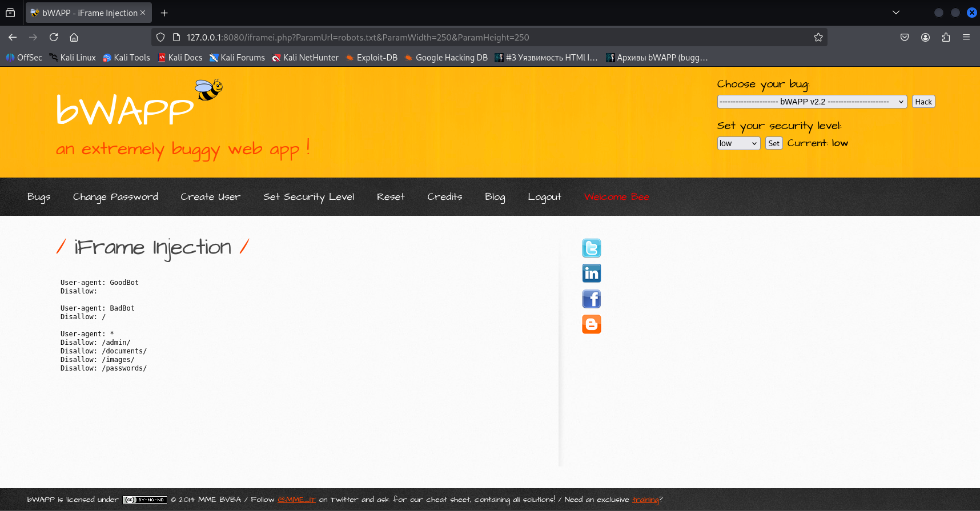Expand the security level dropdown
This screenshot has width=980, height=511.
tap(738, 143)
